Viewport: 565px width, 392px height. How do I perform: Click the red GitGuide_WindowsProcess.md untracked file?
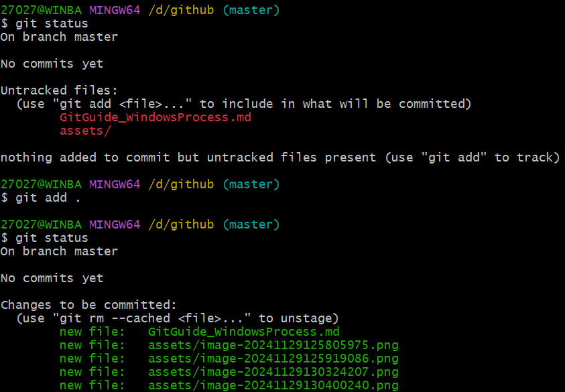(x=155, y=117)
